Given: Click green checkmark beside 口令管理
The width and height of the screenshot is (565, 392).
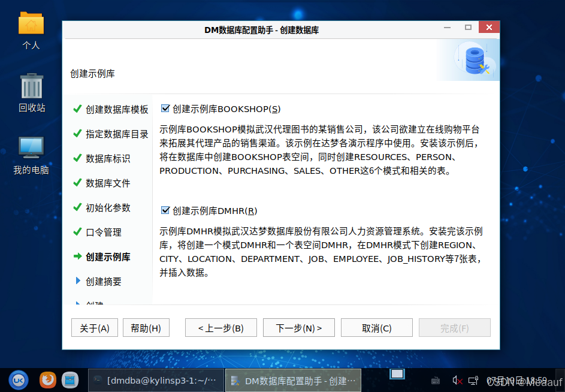Looking at the screenshot, I should coord(77,231).
